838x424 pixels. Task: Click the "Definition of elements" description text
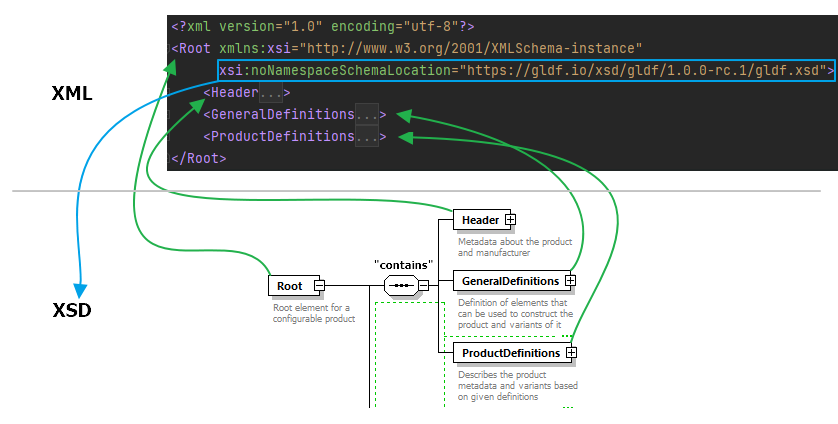515,314
